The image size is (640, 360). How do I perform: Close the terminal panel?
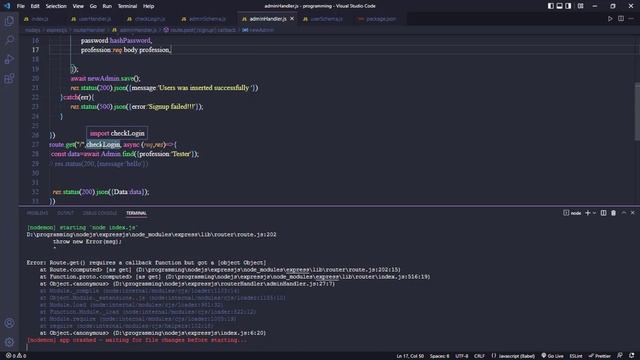pos(633,213)
